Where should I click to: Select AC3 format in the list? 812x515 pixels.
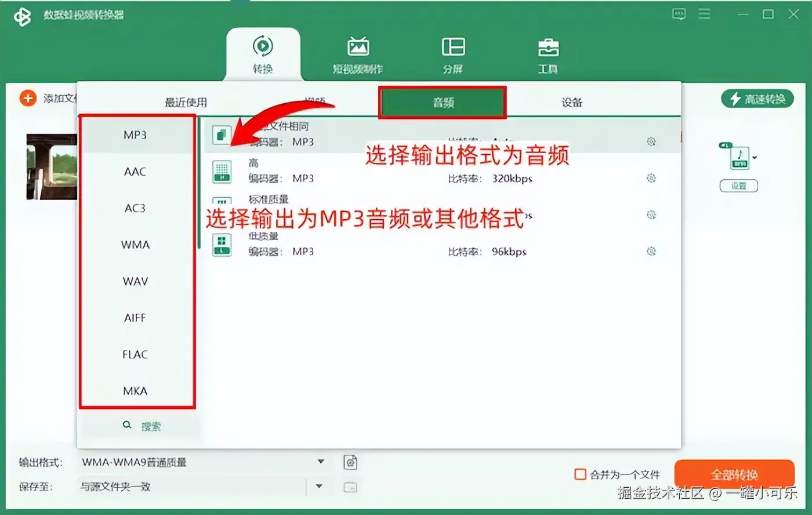(135, 208)
